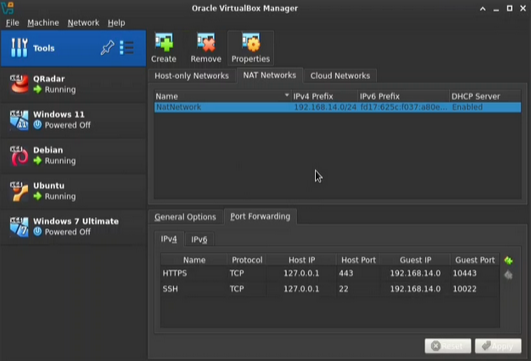This screenshot has width=531, height=361.
Task: Open the General Options tab
Action: click(185, 217)
